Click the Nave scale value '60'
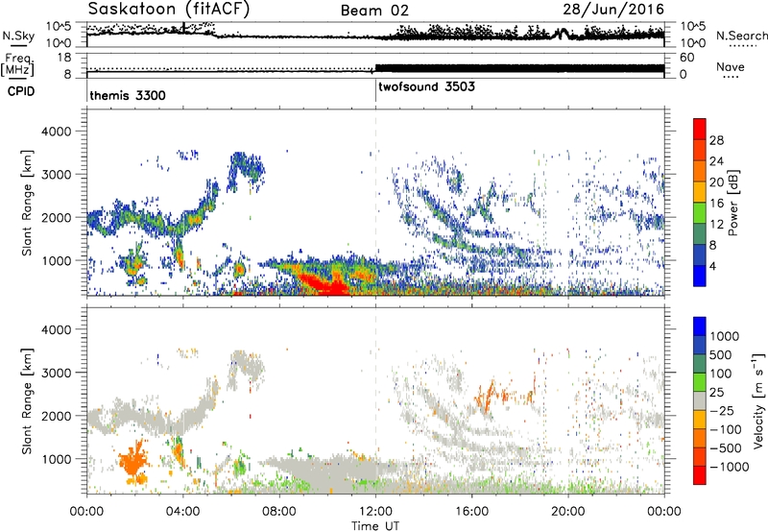Viewport: 768px width, 532px height. click(x=686, y=58)
